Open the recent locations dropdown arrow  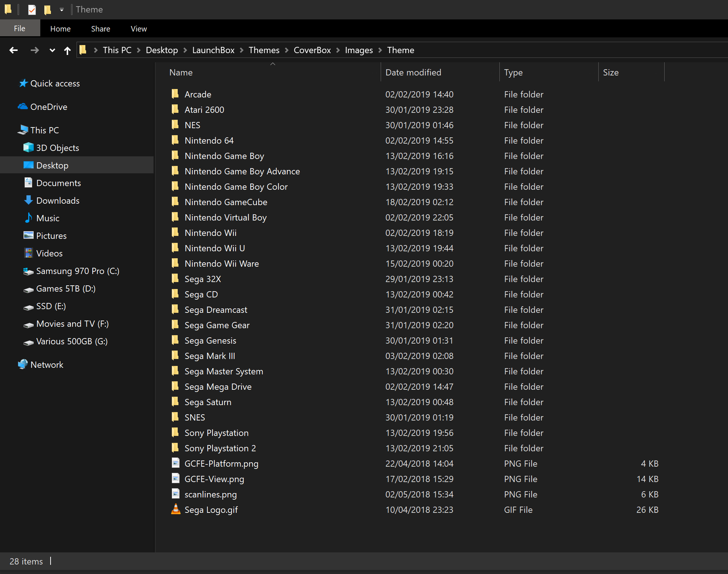coord(52,51)
